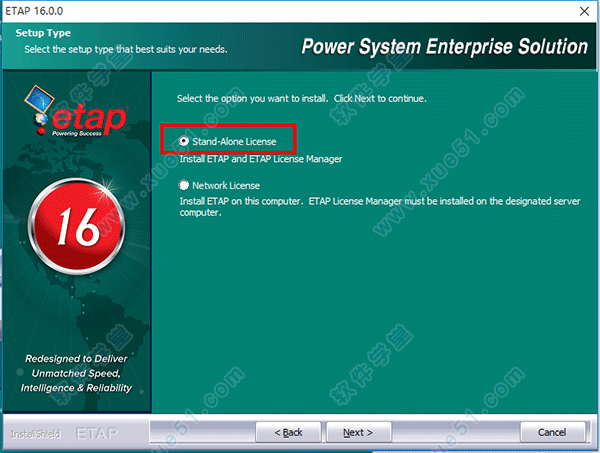The width and height of the screenshot is (600, 453).
Task: Close the ETAP 16.0.0 setup window
Action: coord(584,11)
